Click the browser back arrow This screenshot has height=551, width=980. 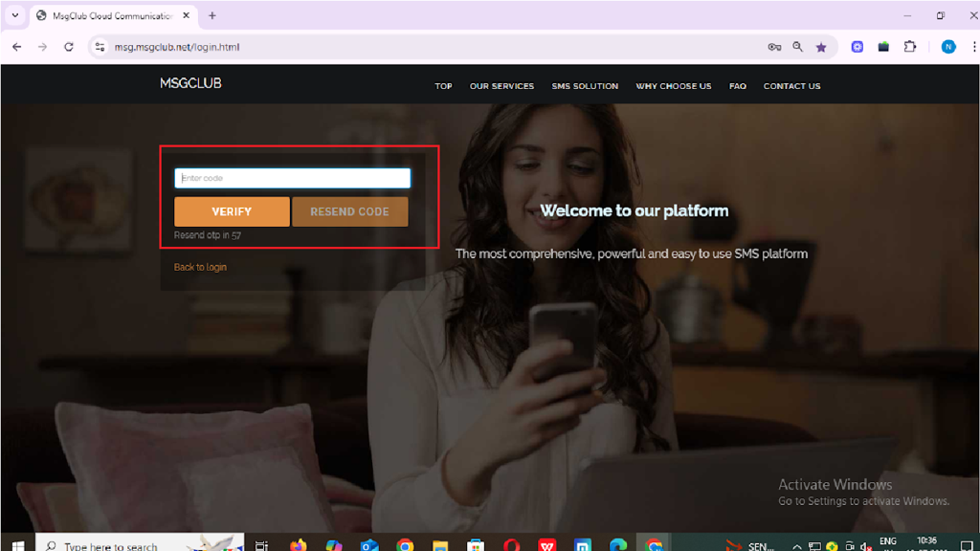pyautogui.click(x=16, y=47)
